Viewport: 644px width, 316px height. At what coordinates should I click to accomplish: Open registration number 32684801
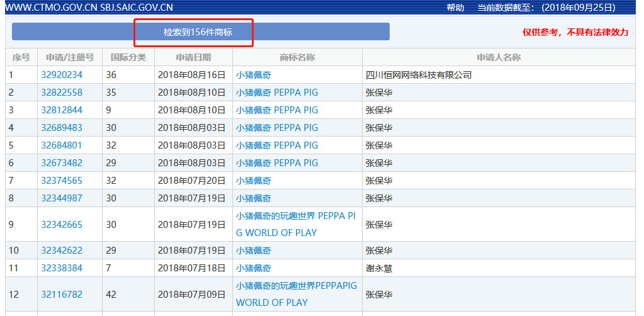pyautogui.click(x=62, y=145)
